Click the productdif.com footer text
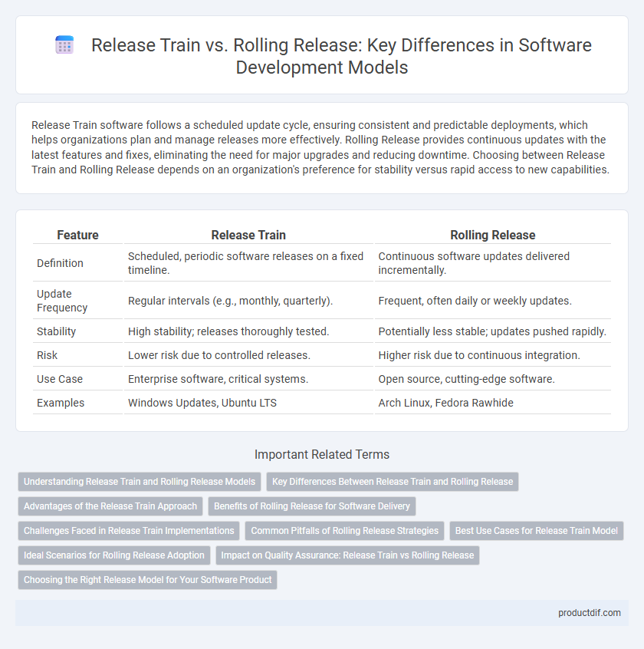 589,613
